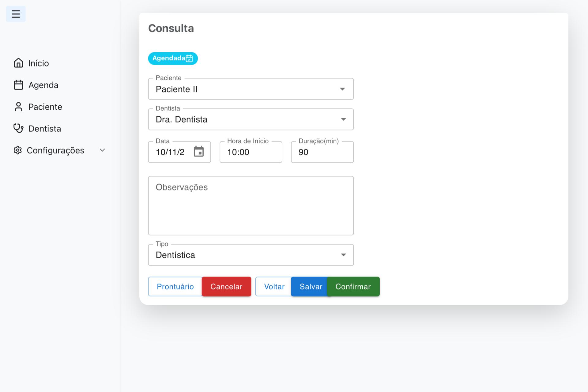Open the hamburger menu
The width and height of the screenshot is (588, 392).
pyautogui.click(x=15, y=14)
